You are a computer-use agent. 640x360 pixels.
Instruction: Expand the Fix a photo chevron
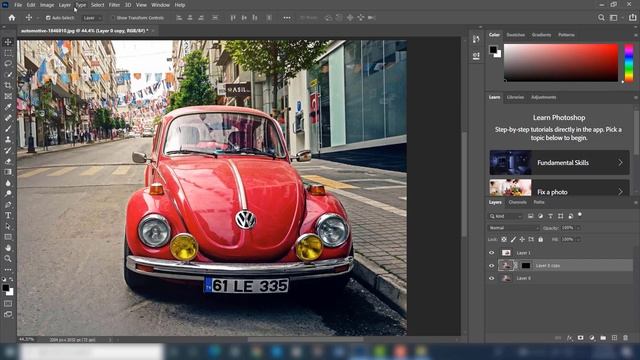coord(620,191)
